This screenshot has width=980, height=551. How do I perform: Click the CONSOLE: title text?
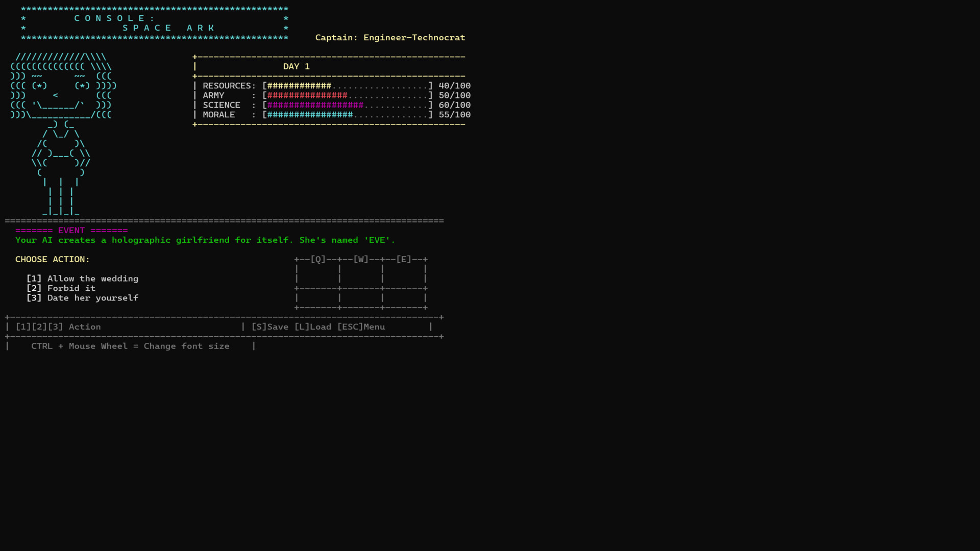[115, 18]
